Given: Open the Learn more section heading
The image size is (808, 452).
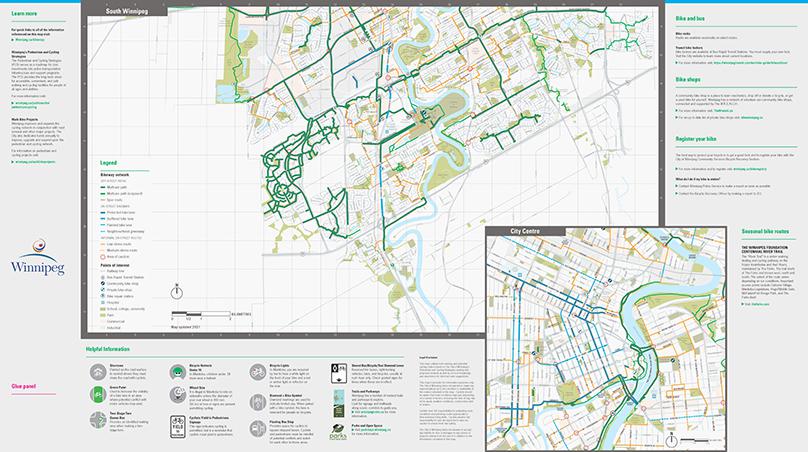Looking at the screenshot, I should click(25, 14).
